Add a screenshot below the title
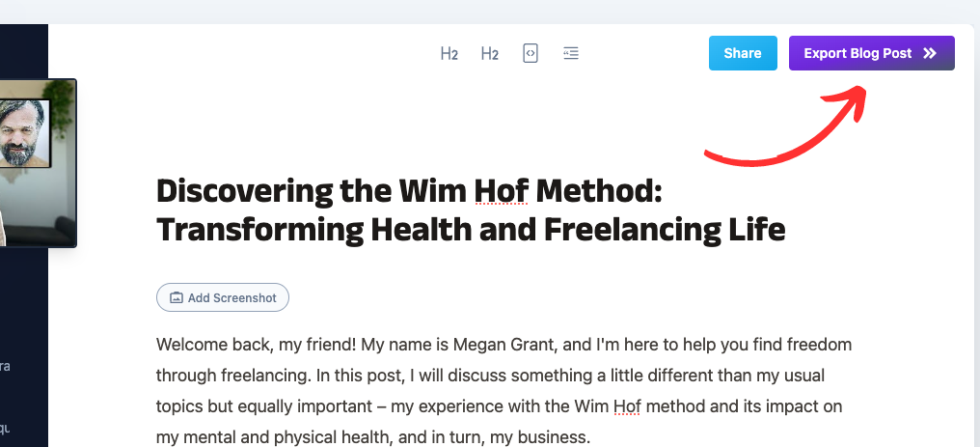Image resolution: width=980 pixels, height=447 pixels. point(223,297)
